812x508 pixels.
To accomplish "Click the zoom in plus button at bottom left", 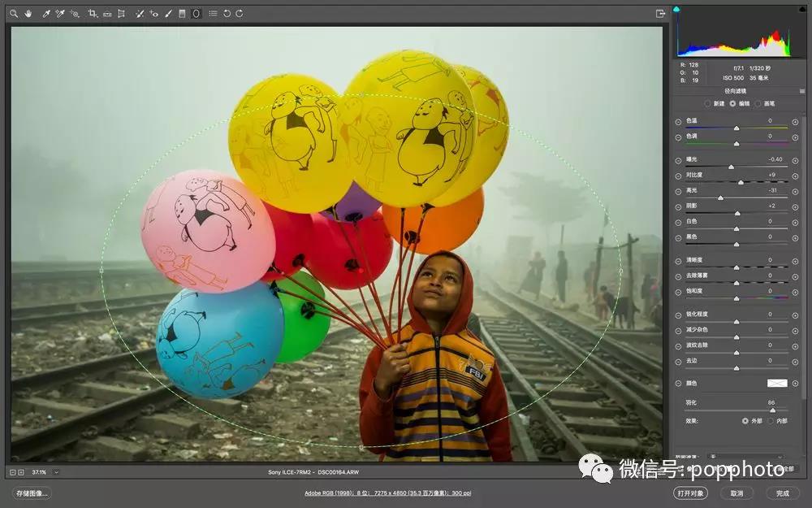I will (x=21, y=472).
